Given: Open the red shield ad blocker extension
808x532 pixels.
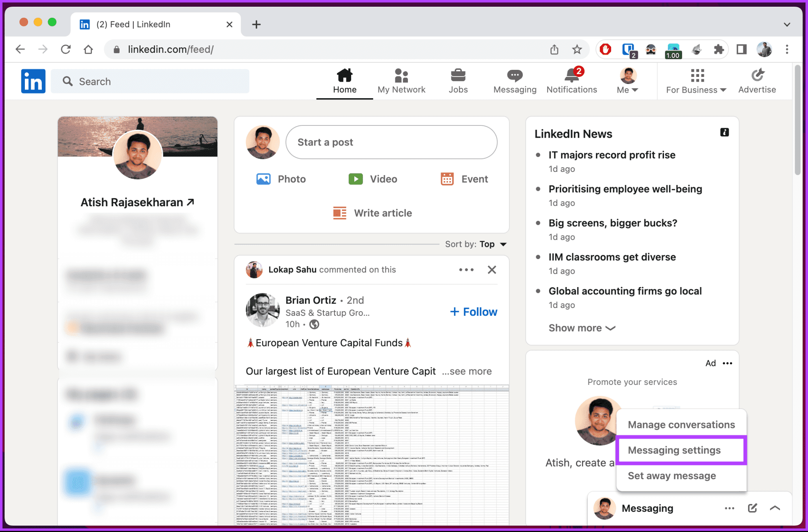Looking at the screenshot, I should pos(605,49).
